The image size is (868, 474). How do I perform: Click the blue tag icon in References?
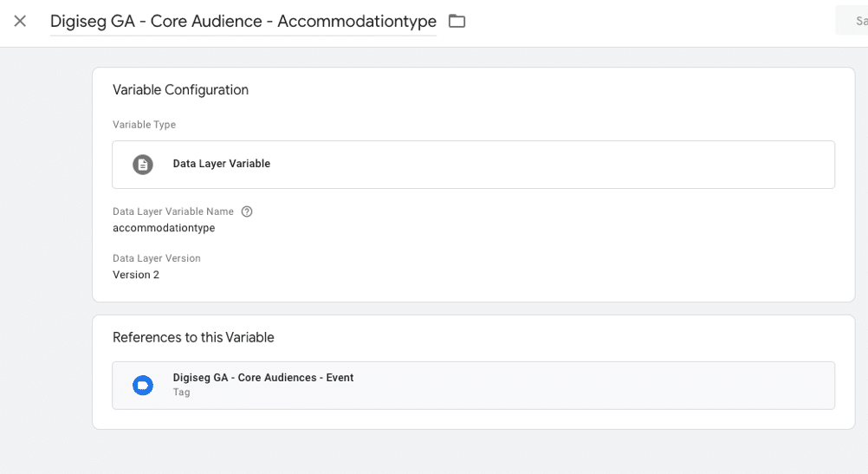click(x=143, y=386)
